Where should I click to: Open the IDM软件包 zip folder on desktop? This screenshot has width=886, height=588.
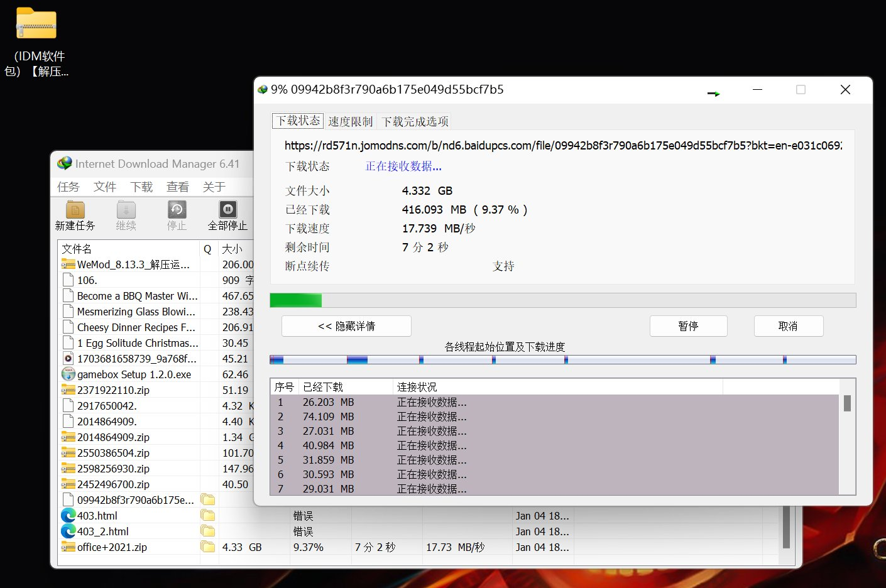click(36, 25)
